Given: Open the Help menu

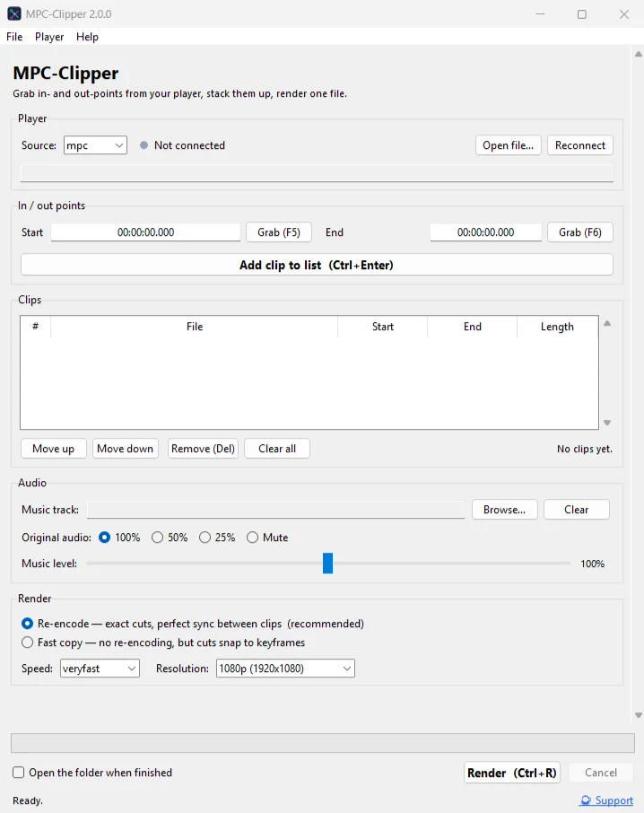Looking at the screenshot, I should pos(87,37).
